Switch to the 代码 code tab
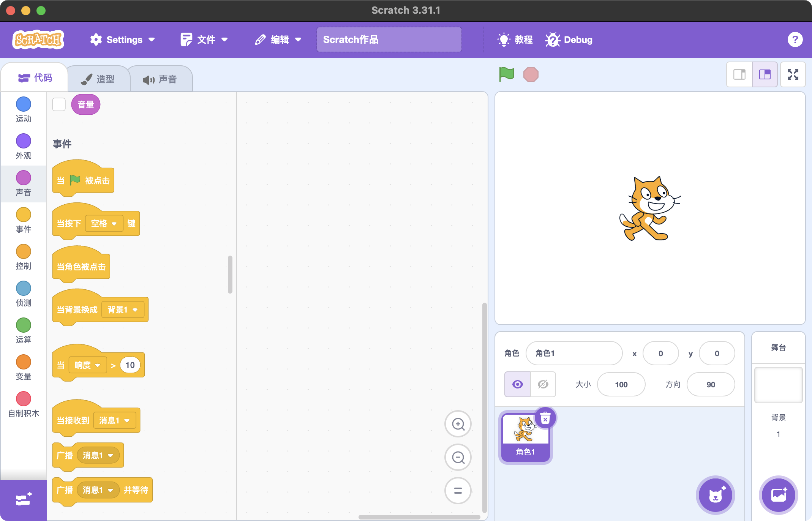Image resolution: width=812 pixels, height=521 pixels. (35, 78)
